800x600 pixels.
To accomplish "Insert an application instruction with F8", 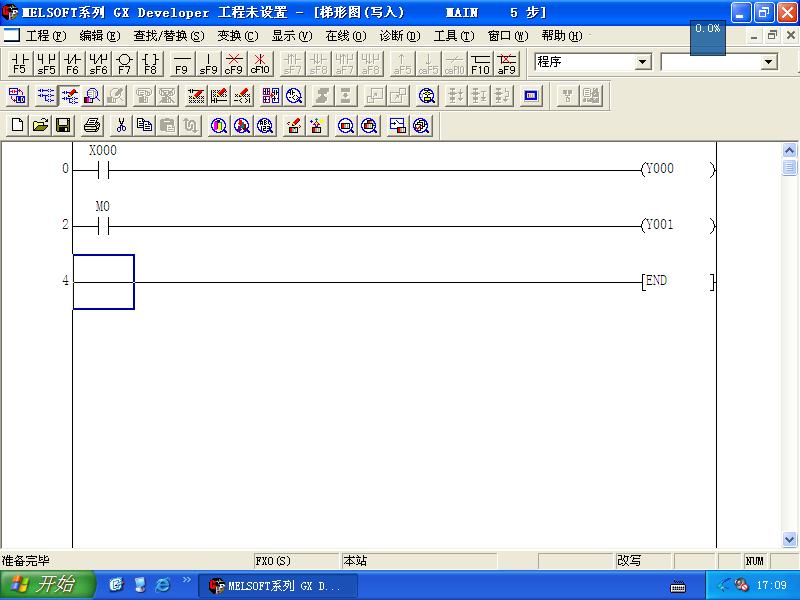I will [150, 64].
